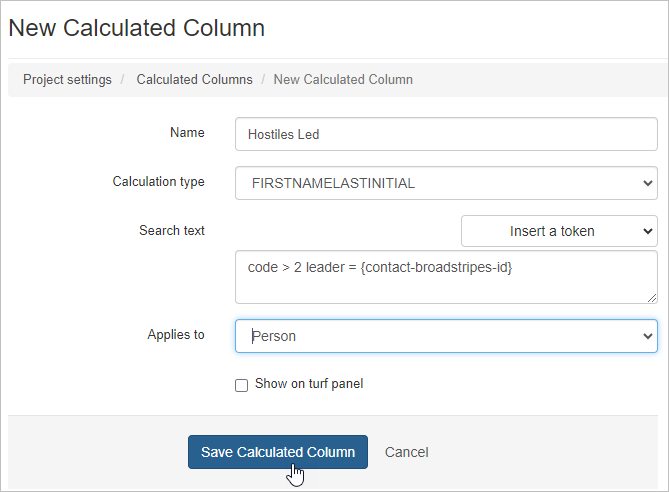Image resolution: width=669 pixels, height=492 pixels.
Task: Cancel creating the calculated column
Action: coord(406,452)
